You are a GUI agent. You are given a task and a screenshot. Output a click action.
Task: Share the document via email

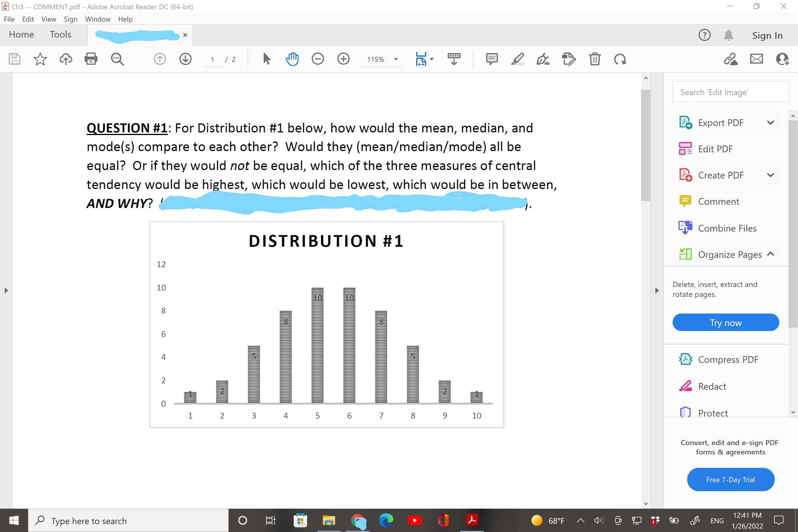pyautogui.click(x=756, y=59)
